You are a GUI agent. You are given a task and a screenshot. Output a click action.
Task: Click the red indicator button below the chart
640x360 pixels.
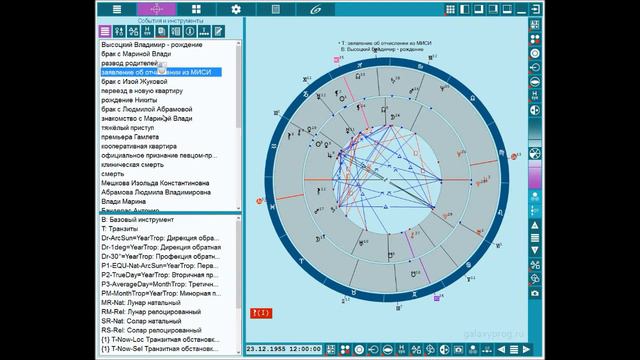click(x=261, y=313)
